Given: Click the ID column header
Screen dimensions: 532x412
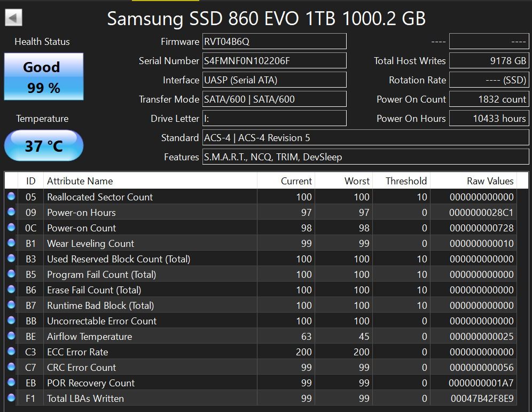Looking at the screenshot, I should [31, 181].
